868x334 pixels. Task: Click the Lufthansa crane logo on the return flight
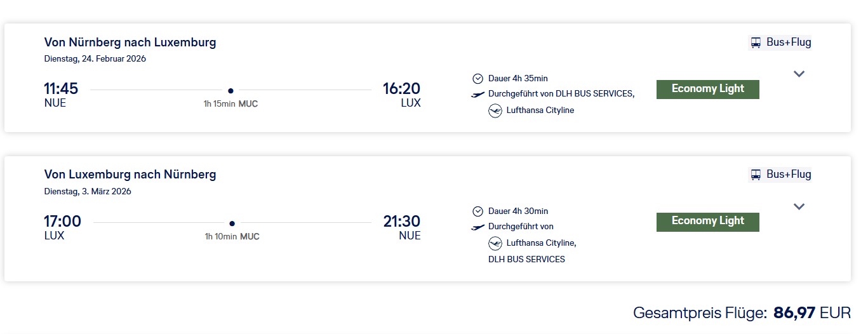click(x=495, y=243)
